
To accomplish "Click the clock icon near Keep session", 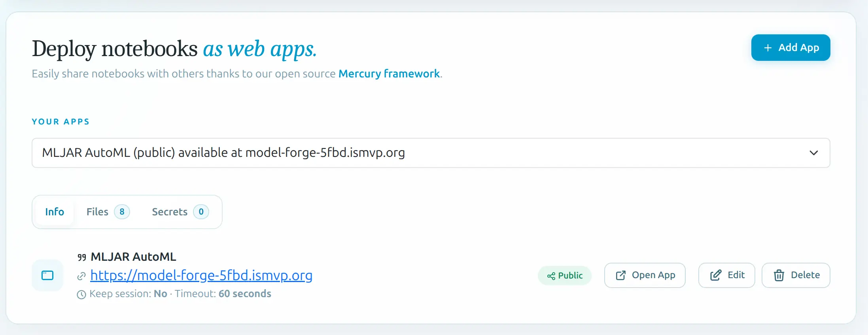I will 81,294.
